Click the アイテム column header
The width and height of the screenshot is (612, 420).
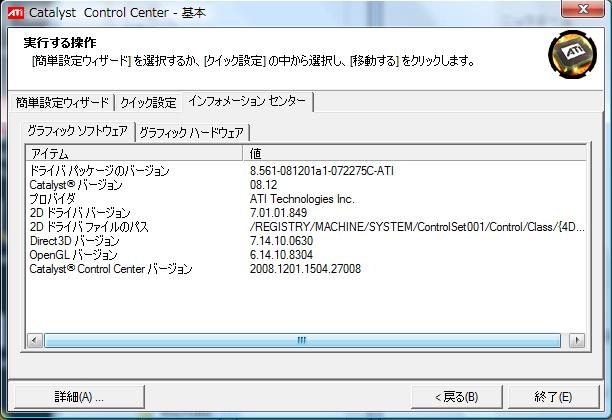coord(135,153)
